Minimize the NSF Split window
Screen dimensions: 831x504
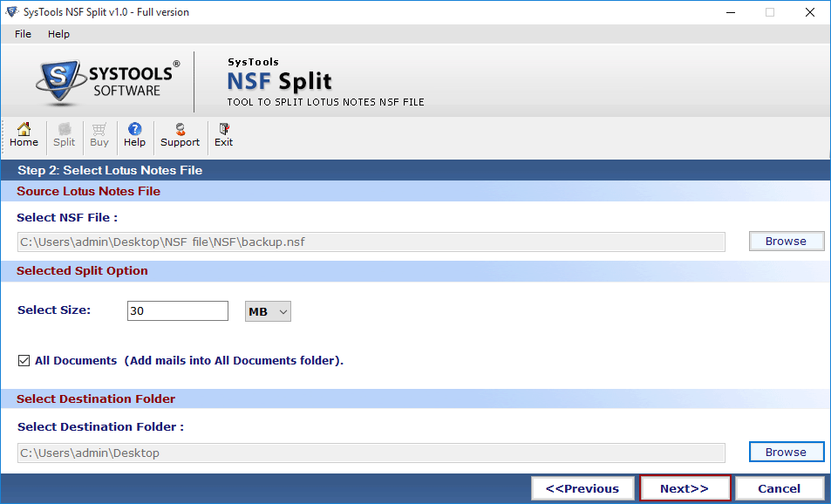point(731,12)
